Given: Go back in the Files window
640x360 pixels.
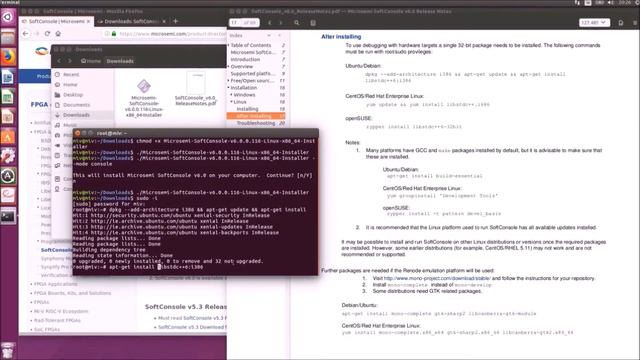Looking at the screenshot, I should (x=59, y=61).
